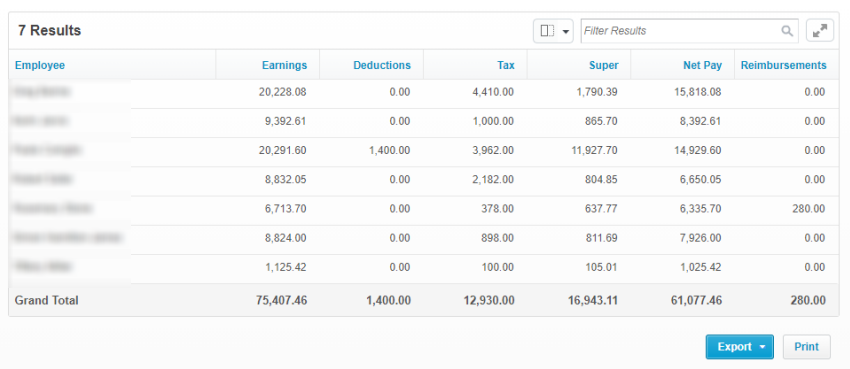Sort by Deductions column header
Viewport: 850px width, 369px height.
click(x=382, y=65)
